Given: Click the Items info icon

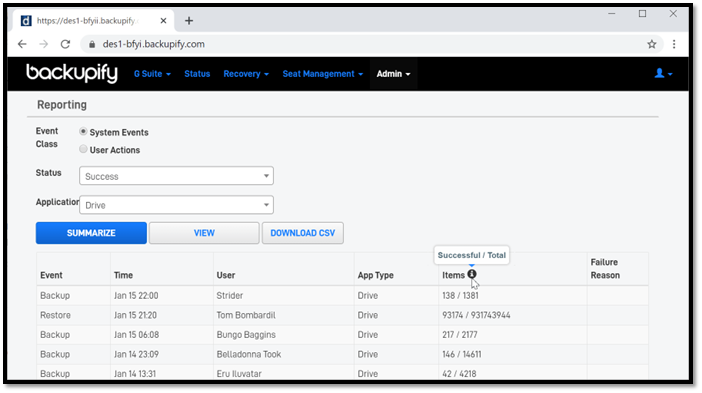Looking at the screenshot, I should 472,274.
